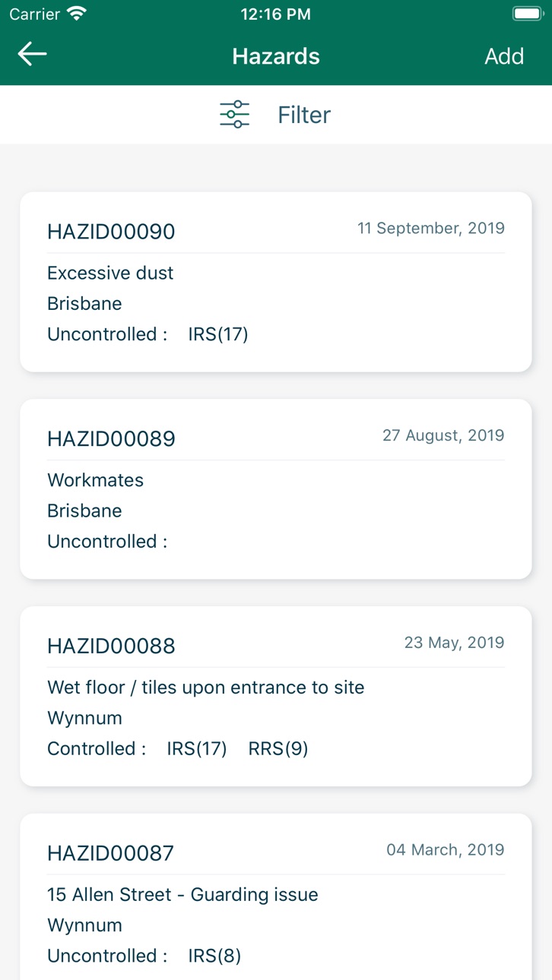Select the Excessive dust hazard title

point(110,273)
